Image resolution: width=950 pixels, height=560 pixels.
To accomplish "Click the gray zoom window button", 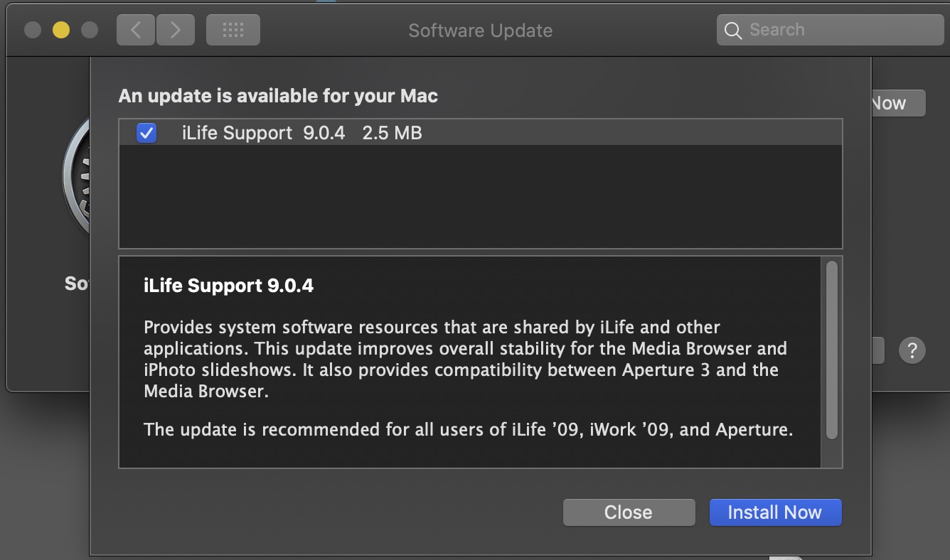I will [x=89, y=30].
